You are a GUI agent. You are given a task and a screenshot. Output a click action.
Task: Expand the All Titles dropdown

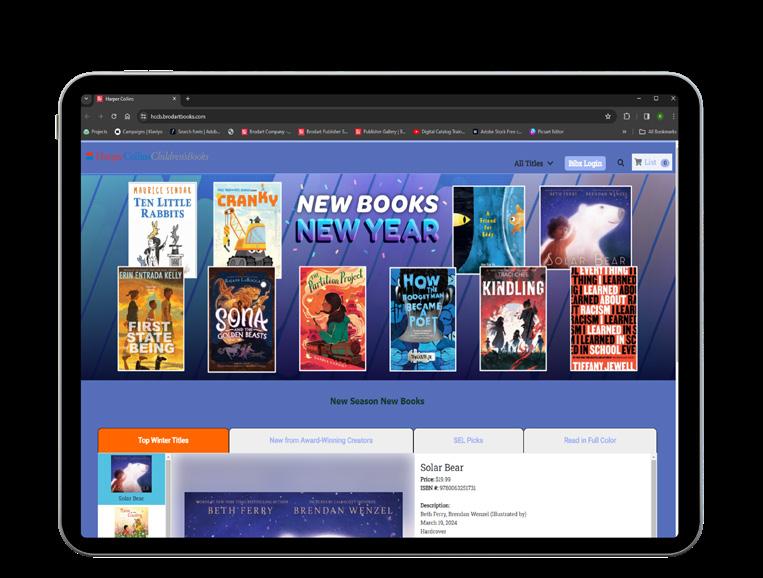tap(533, 163)
